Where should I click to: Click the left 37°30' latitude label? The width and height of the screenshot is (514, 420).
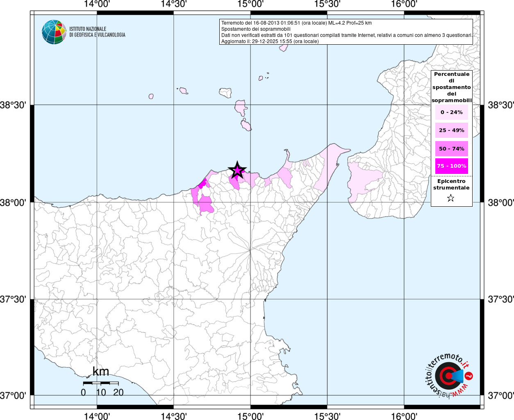(x=13, y=299)
